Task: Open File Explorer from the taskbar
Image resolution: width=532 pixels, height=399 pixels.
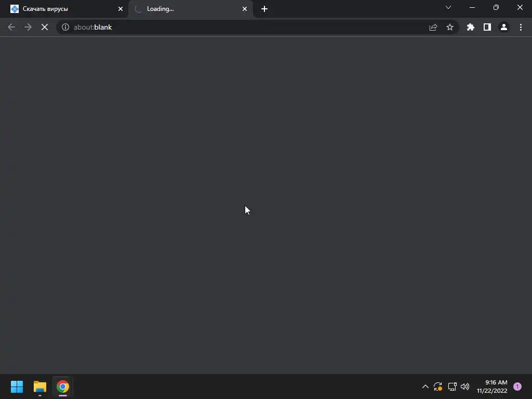Action: click(39, 387)
